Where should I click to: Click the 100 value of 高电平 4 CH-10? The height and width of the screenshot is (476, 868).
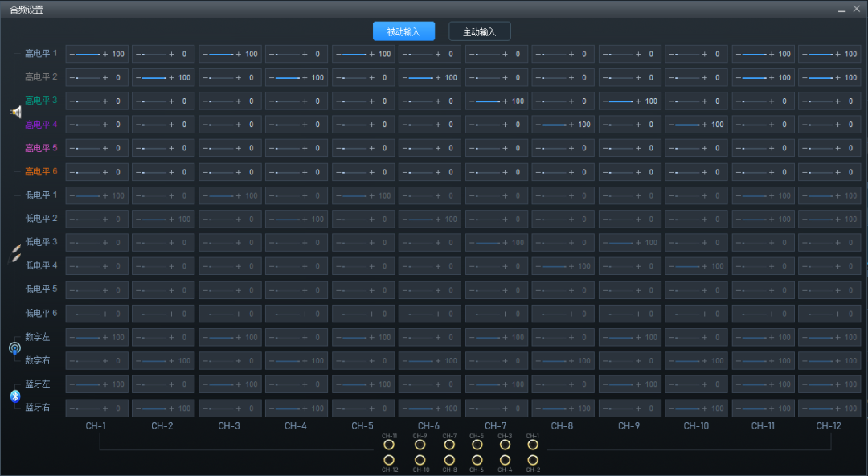718,125
